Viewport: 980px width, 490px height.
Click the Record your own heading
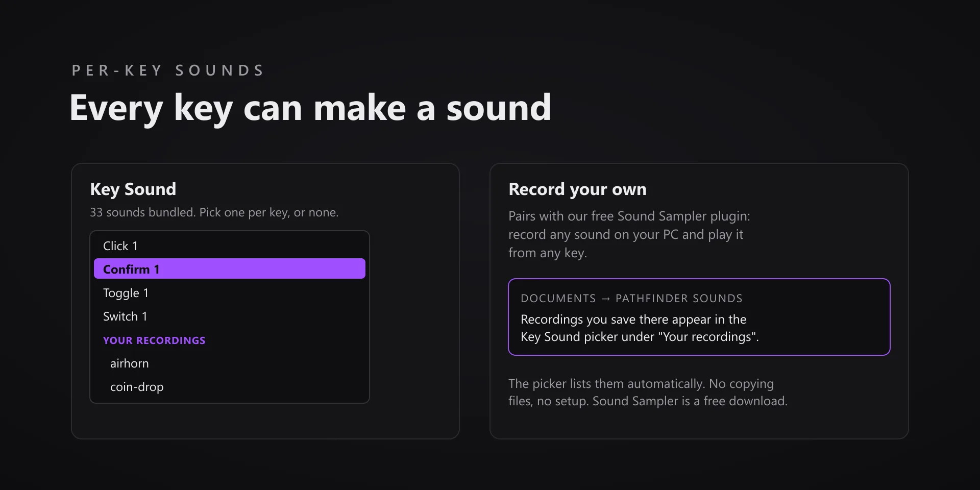pos(577,189)
